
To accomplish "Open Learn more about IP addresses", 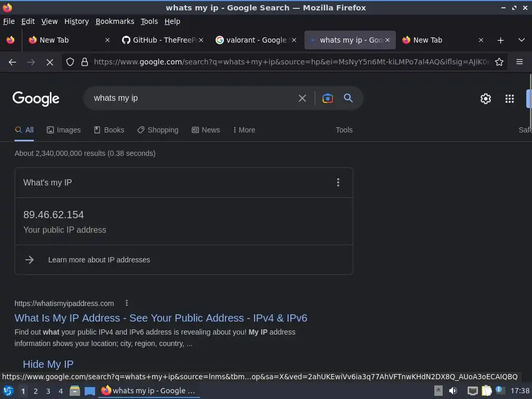I will point(99,260).
